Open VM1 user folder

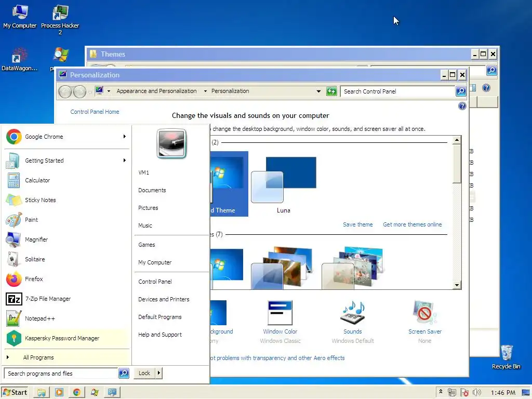[143, 172]
